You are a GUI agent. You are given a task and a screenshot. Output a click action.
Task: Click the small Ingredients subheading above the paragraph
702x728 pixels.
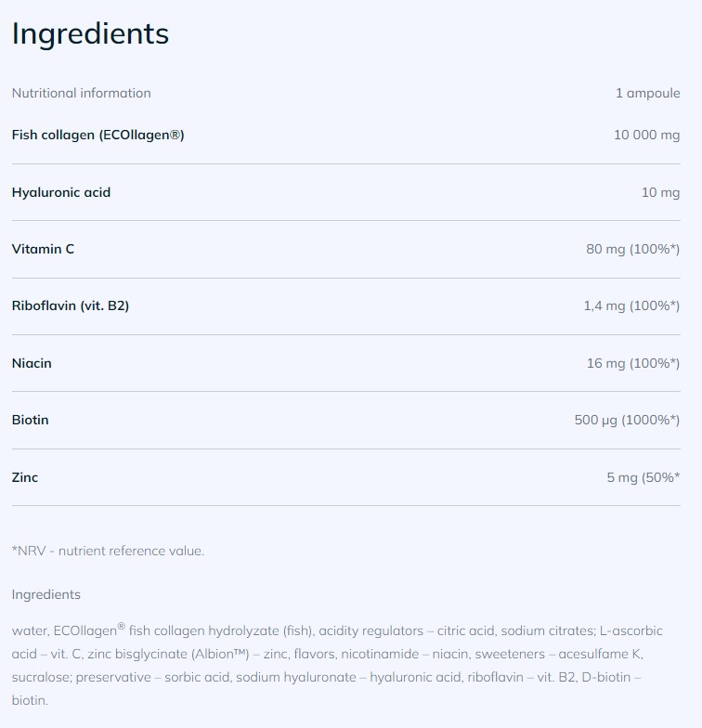pos(45,594)
